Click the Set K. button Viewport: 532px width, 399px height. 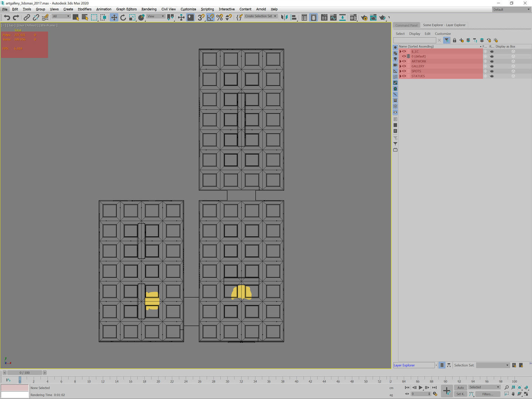pyautogui.click(x=461, y=394)
